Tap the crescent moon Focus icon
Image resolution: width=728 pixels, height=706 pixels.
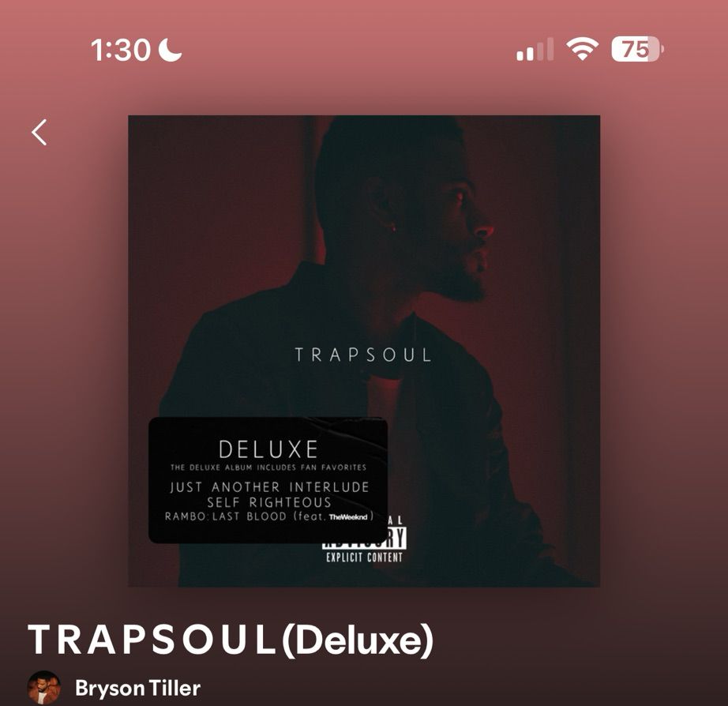coord(170,49)
